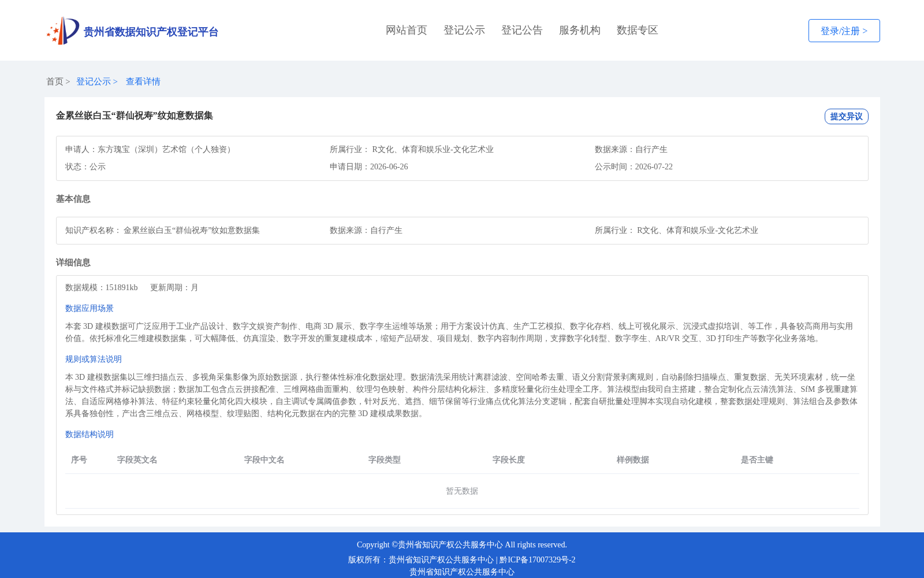Click the 规则或算法说明 subheading
The width and height of the screenshot is (924, 578).
click(x=94, y=359)
